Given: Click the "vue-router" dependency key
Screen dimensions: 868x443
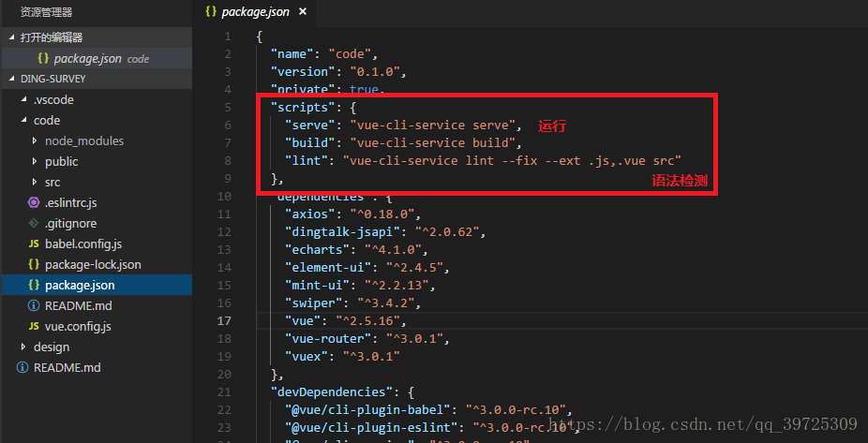Looking at the screenshot, I should (328, 338).
